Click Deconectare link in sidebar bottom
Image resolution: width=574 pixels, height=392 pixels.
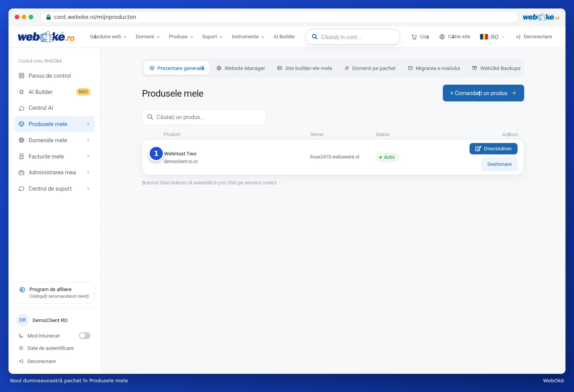pyautogui.click(x=41, y=361)
